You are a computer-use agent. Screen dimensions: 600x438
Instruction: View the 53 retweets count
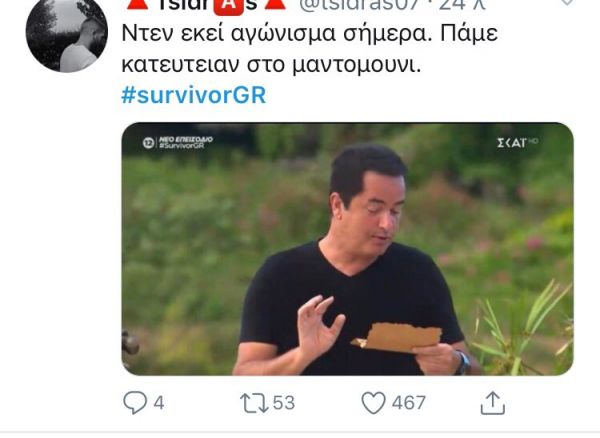[x=284, y=403]
